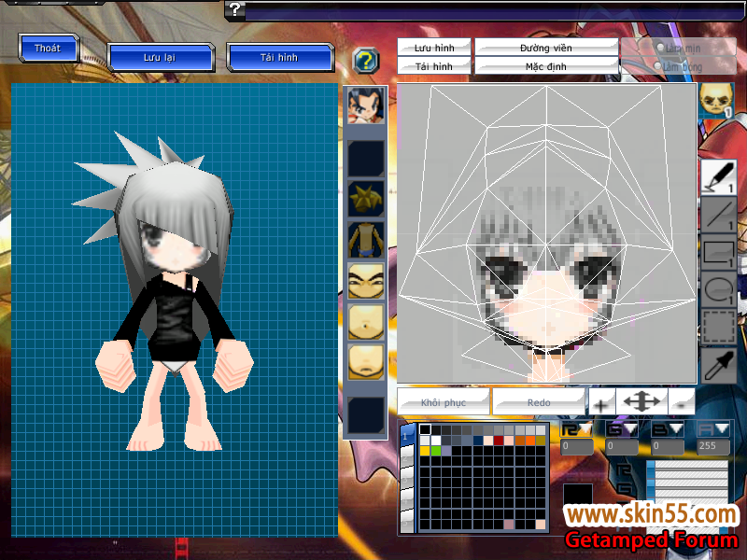
Task: Open the R channel dropdown
Action: pos(575,429)
